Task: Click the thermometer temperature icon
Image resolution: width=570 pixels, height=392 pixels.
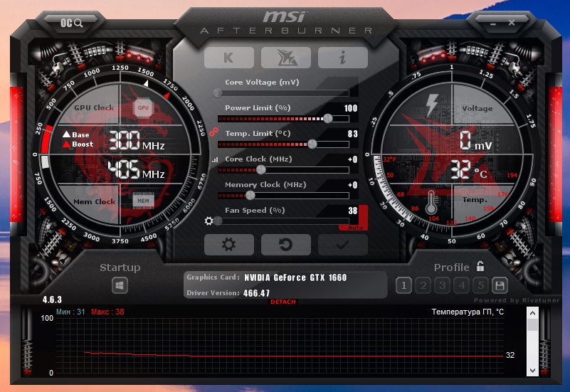Action: tap(431, 202)
